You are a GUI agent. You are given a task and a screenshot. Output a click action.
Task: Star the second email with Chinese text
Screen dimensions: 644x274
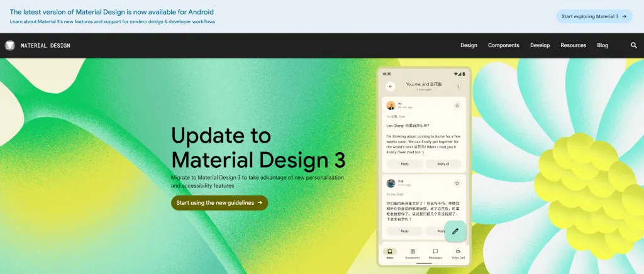click(457, 183)
